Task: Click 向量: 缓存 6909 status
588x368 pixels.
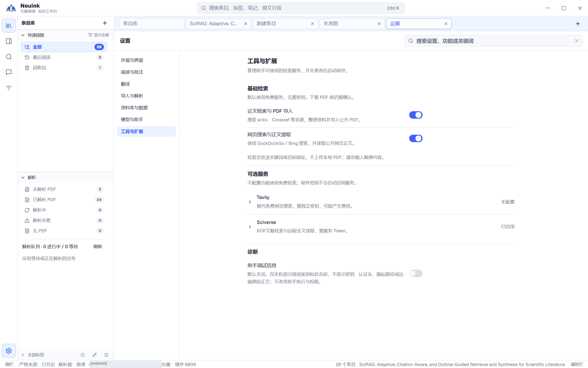Action: 179,365
